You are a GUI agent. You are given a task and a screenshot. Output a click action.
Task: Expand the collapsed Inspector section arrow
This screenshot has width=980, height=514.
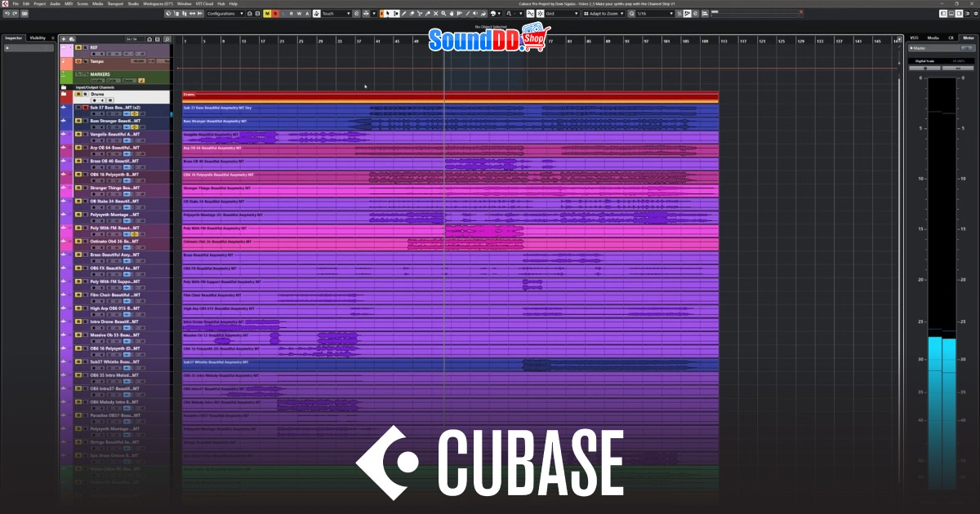point(7,48)
